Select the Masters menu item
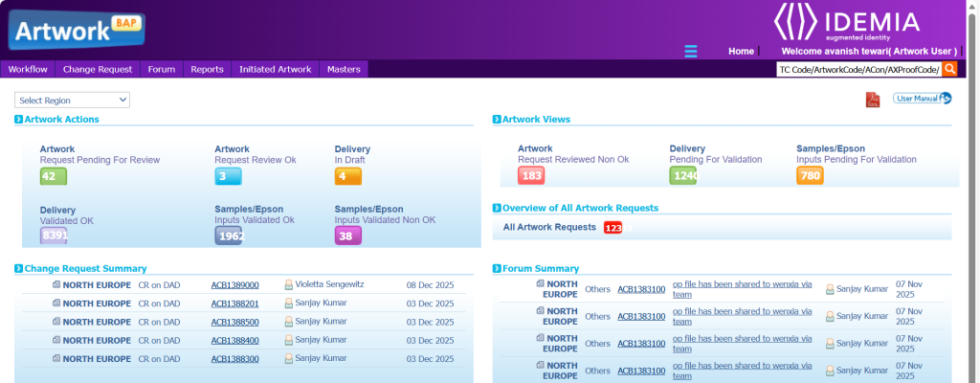This screenshot has height=383, width=980. tap(344, 69)
